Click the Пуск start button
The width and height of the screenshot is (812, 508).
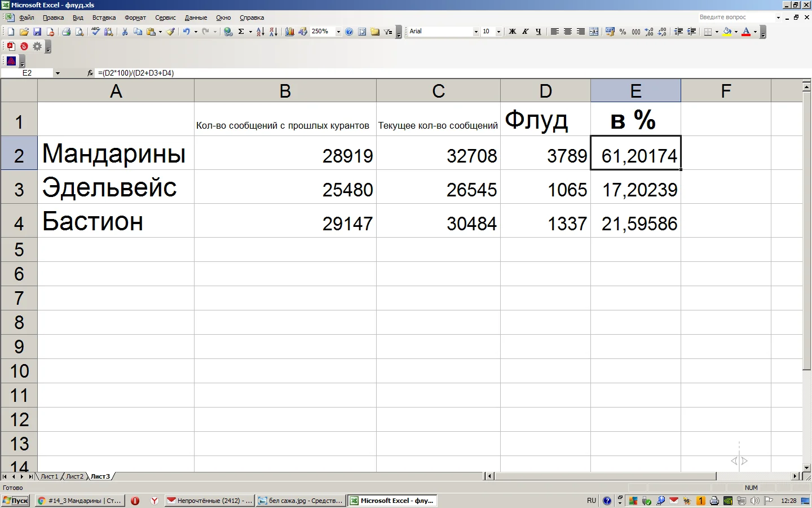pos(15,501)
